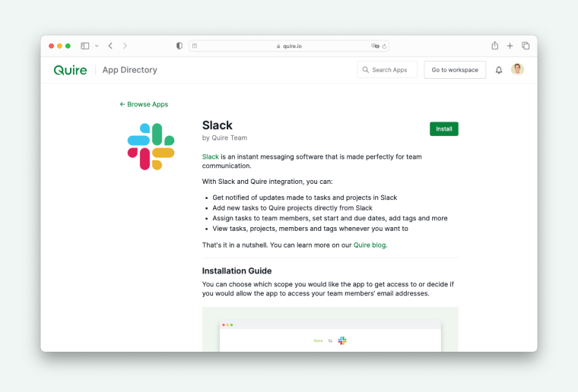
Task: Go back via Browse Apps link
Action: point(144,104)
